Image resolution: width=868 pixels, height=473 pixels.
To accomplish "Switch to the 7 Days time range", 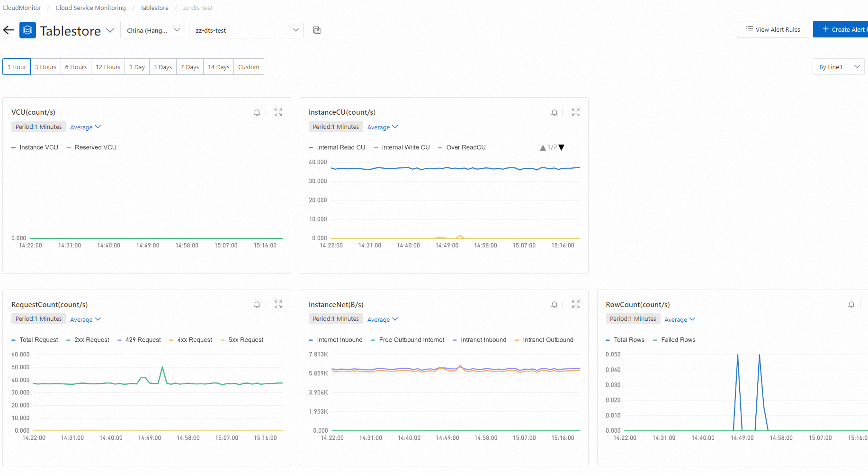I will point(189,67).
